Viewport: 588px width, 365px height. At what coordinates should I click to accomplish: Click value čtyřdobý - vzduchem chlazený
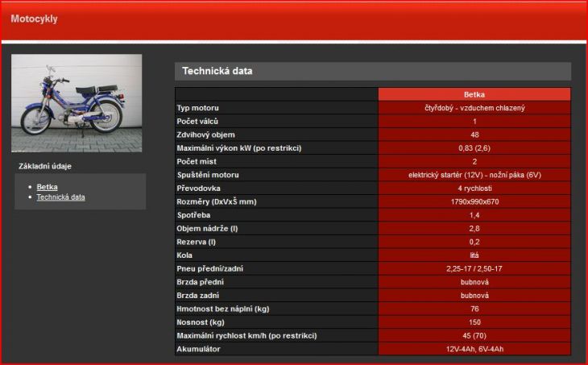point(474,108)
